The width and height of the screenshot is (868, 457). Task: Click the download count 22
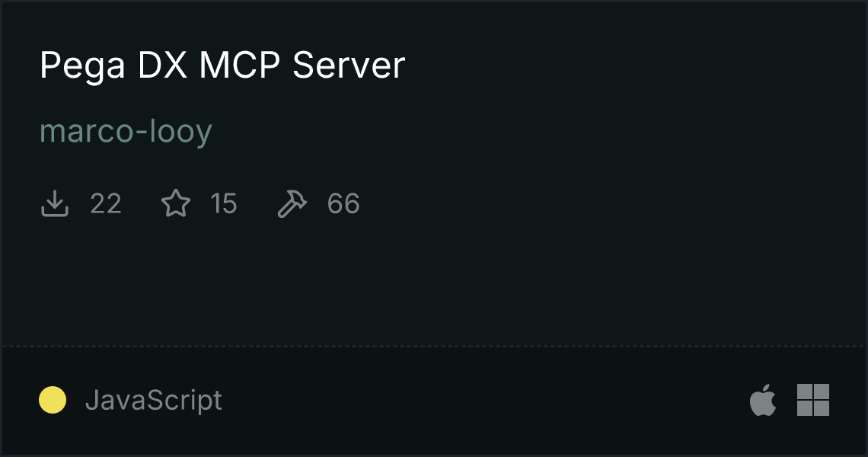pyautogui.click(x=106, y=204)
